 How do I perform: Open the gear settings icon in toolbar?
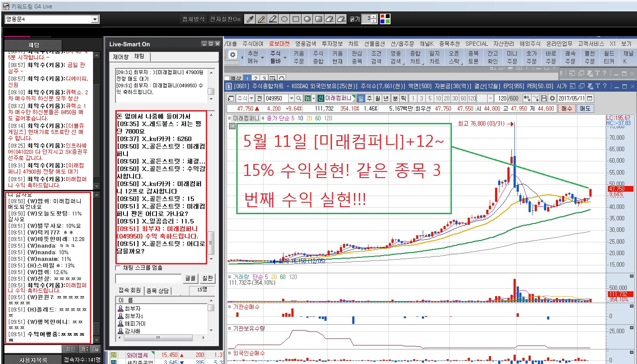(x=233, y=55)
